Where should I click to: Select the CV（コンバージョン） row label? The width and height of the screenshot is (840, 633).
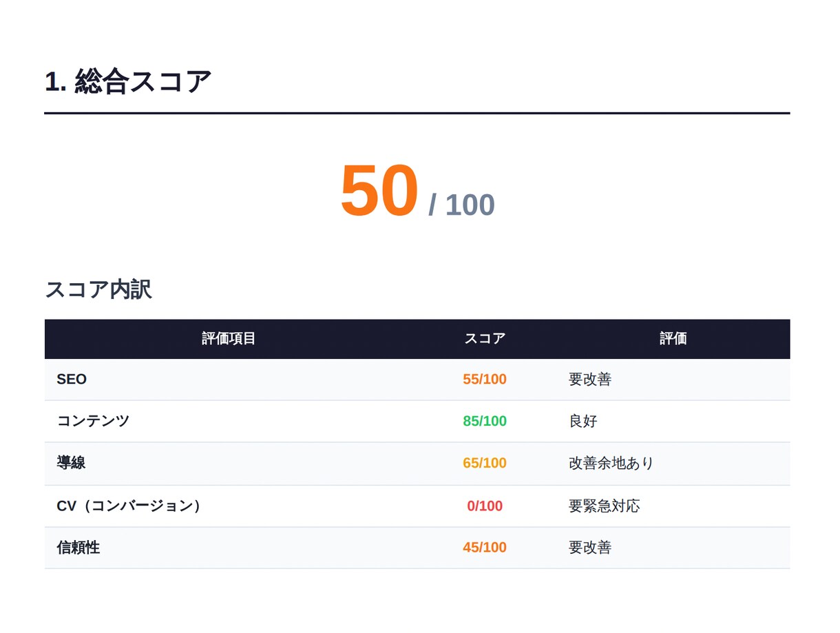pos(129,506)
